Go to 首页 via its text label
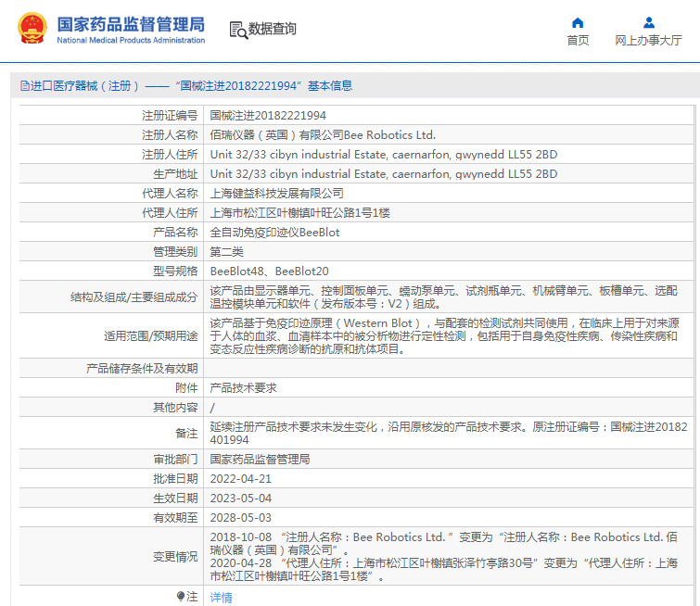700x606 pixels. (578, 41)
